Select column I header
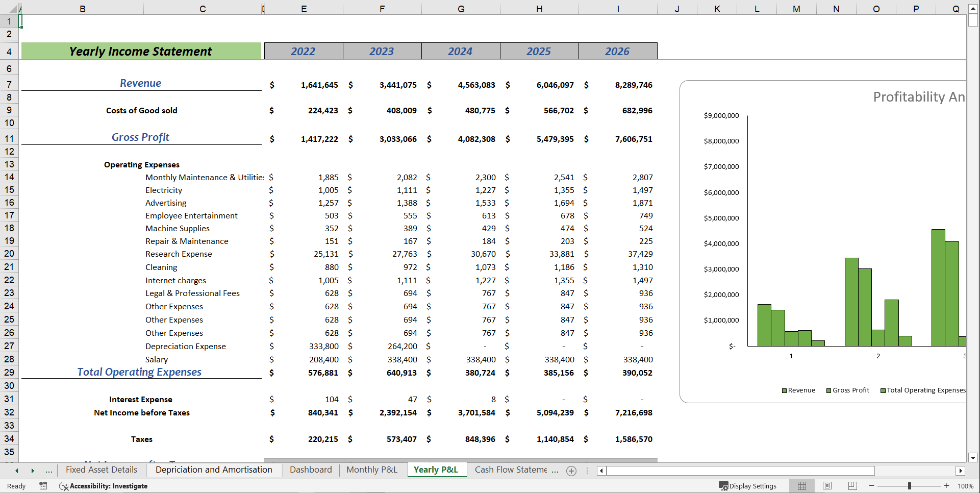The width and height of the screenshot is (980, 493). (x=618, y=9)
